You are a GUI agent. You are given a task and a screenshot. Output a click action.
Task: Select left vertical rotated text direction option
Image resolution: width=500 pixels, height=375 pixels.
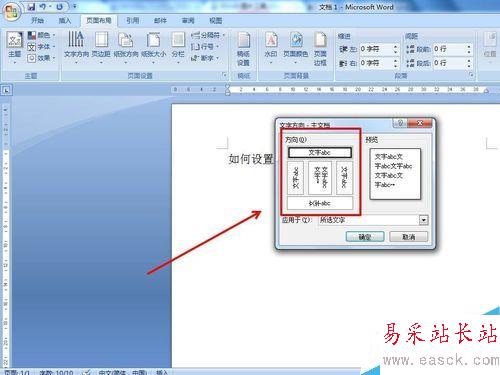[x=295, y=178]
